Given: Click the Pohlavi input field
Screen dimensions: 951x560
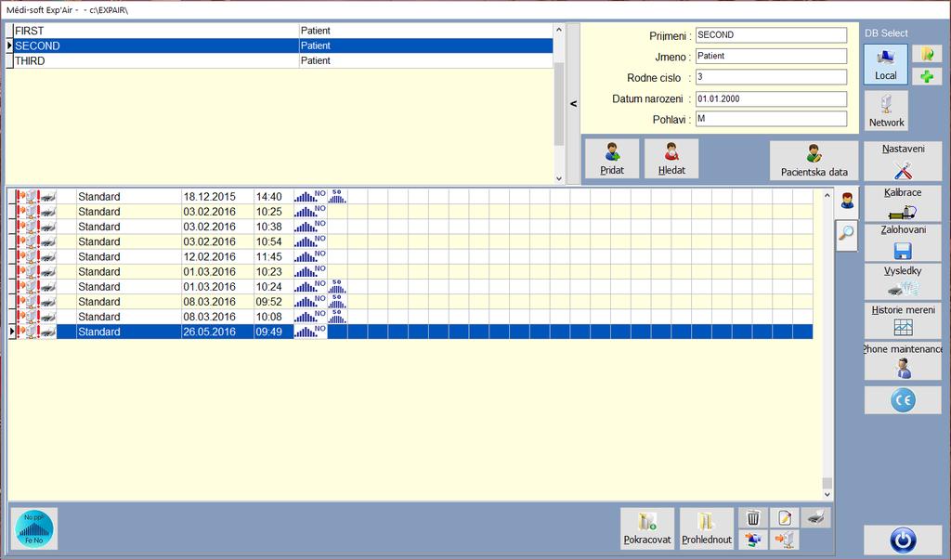Looking at the screenshot, I should [x=771, y=119].
